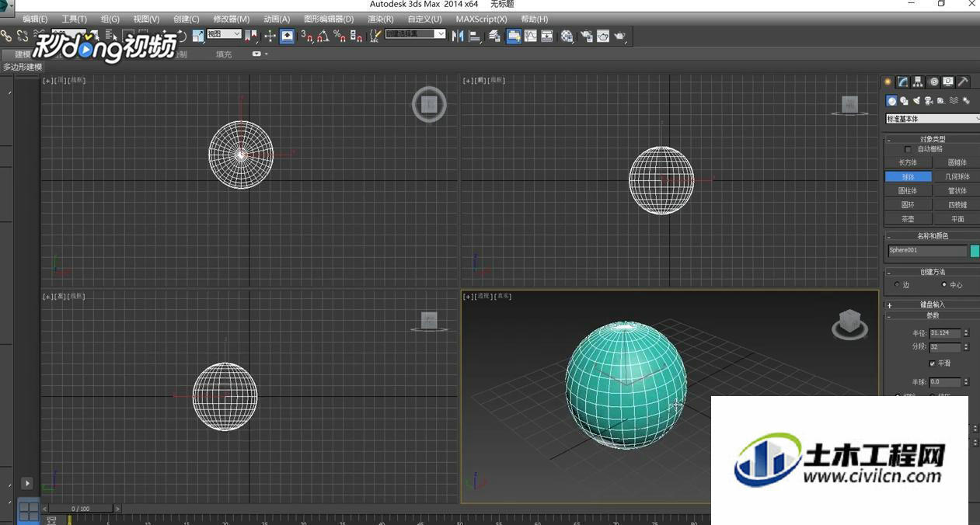Select the Systems create category
The height and width of the screenshot is (525, 980).
click(966, 101)
